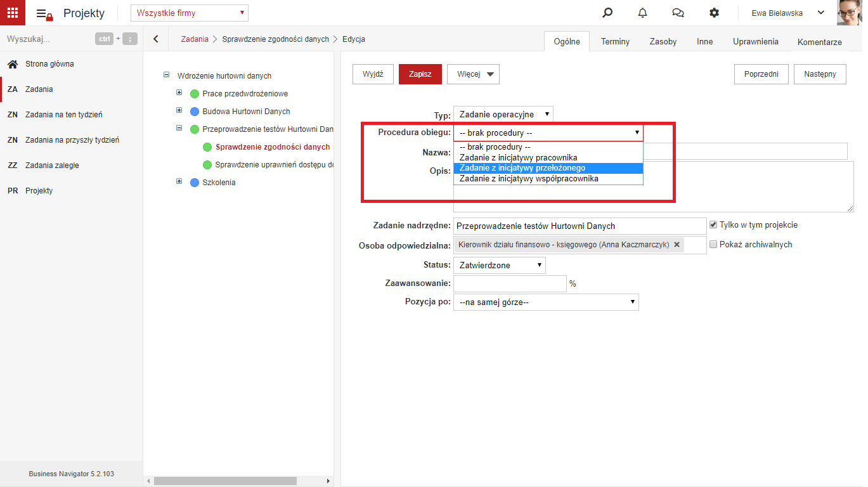Open the Wszystkie firmy company dropdown
868x487 pixels.
pyautogui.click(x=190, y=13)
